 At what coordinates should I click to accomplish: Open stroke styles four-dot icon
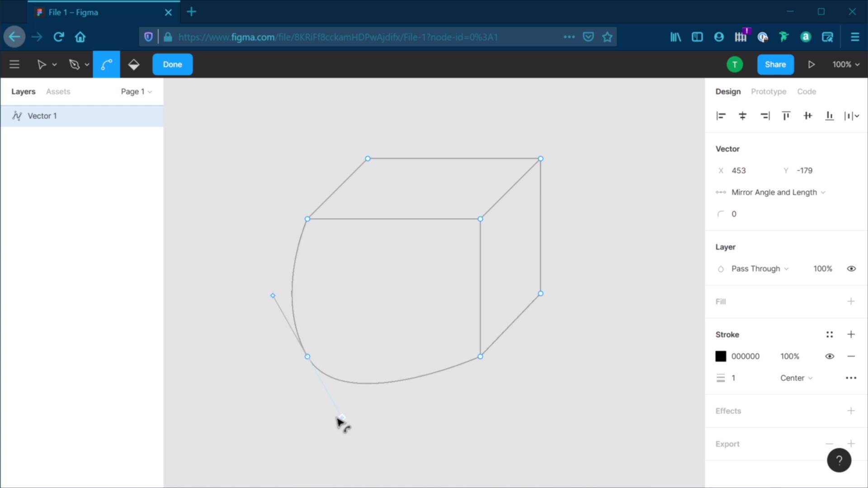coord(830,334)
